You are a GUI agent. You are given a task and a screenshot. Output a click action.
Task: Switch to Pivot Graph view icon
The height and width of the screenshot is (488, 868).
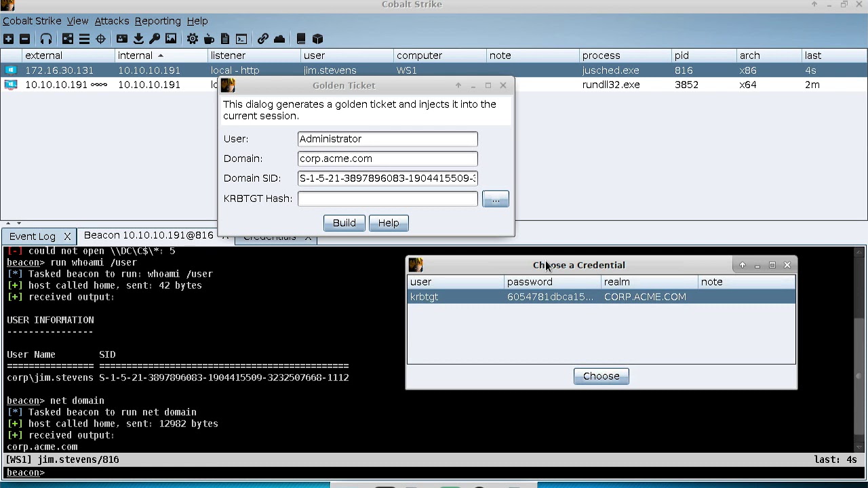[68, 39]
